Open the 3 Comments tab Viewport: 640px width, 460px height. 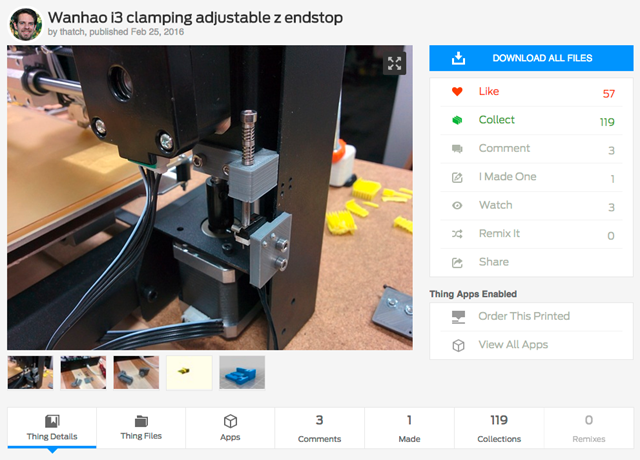(319, 428)
